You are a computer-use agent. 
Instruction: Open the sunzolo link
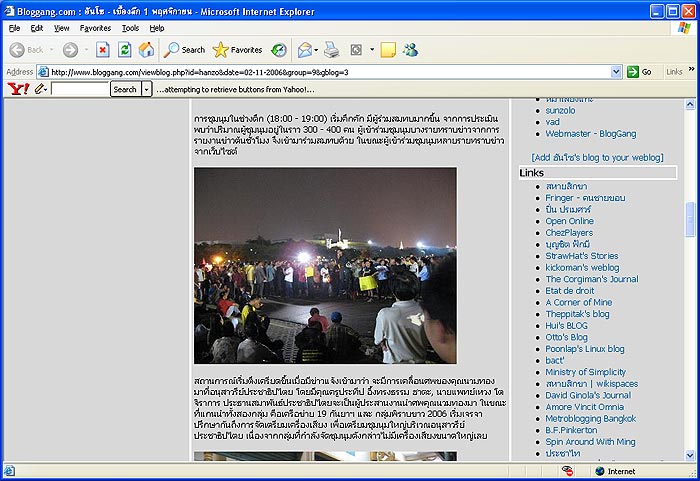pos(560,110)
